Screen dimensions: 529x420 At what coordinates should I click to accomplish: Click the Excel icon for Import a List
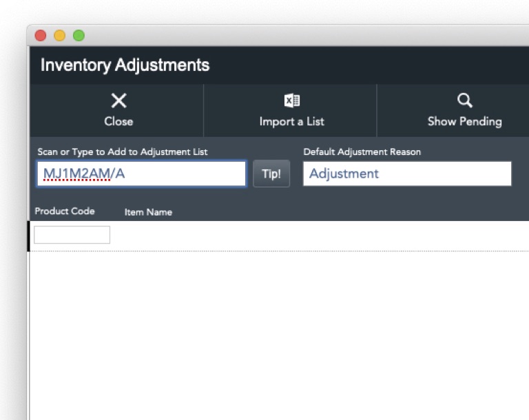click(292, 101)
